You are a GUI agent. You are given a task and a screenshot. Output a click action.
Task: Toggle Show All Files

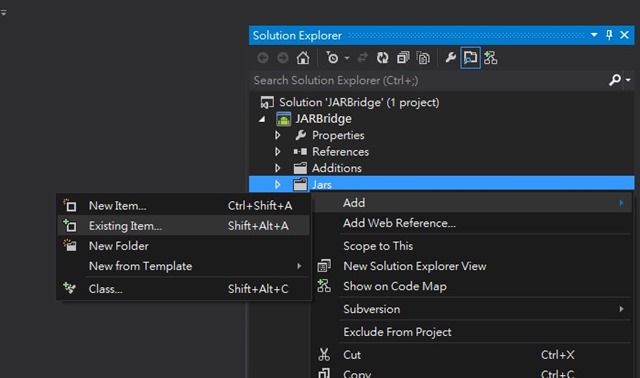(x=423, y=58)
